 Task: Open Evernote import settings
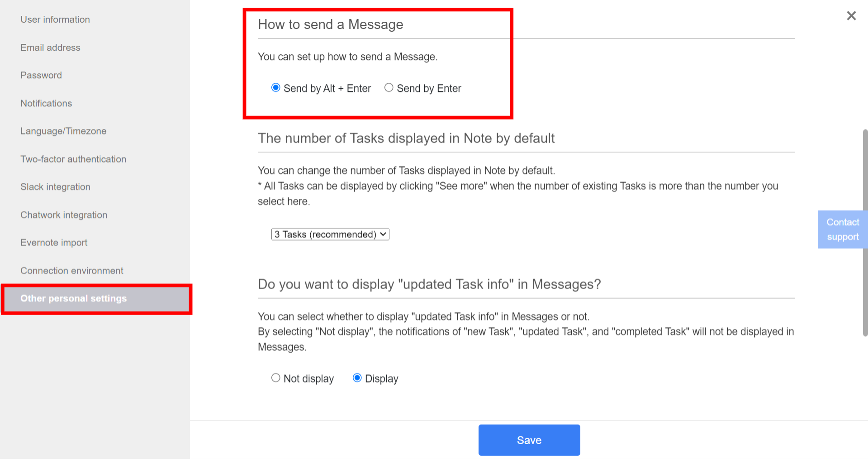[x=54, y=243]
